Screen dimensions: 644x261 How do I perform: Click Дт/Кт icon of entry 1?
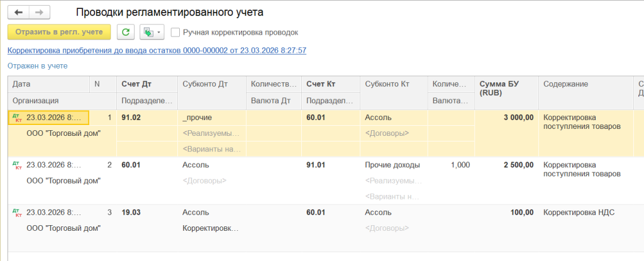(x=17, y=118)
